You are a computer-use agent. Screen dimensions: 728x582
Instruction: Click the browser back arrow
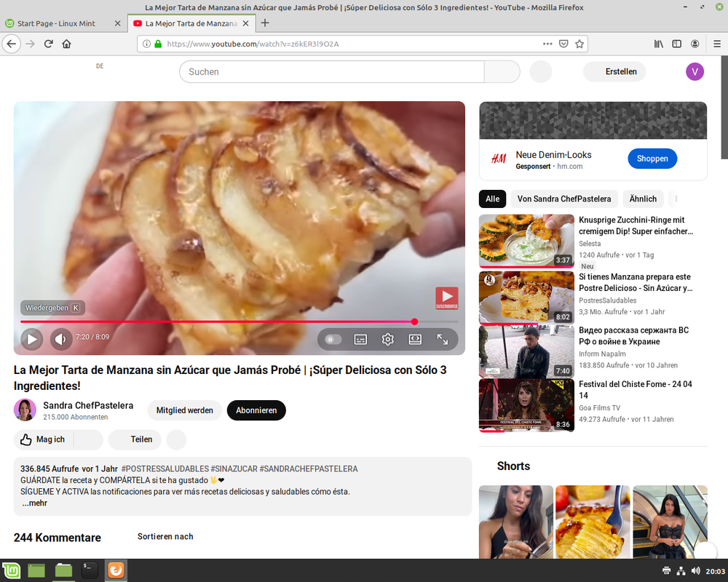click(x=12, y=44)
